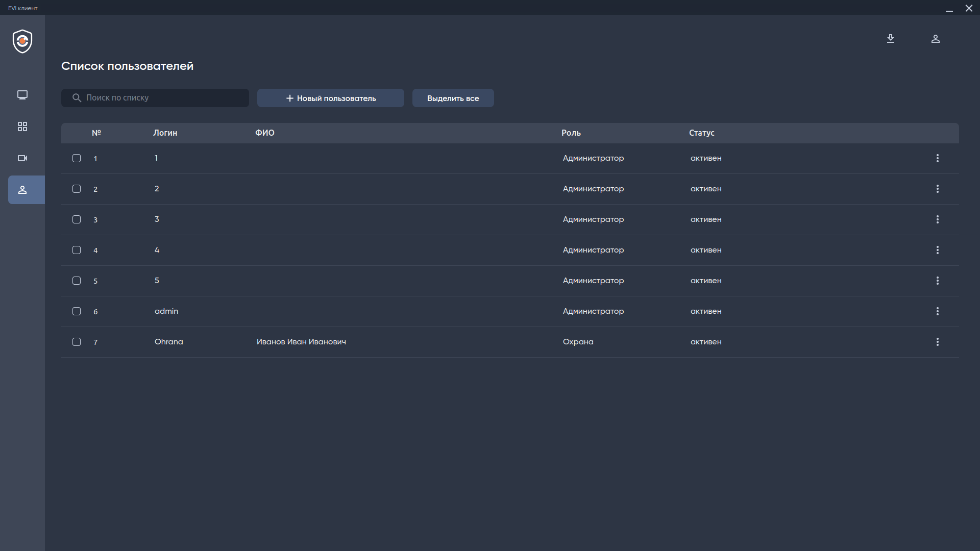
Task: Open the profile account icon
Action: (x=936, y=39)
